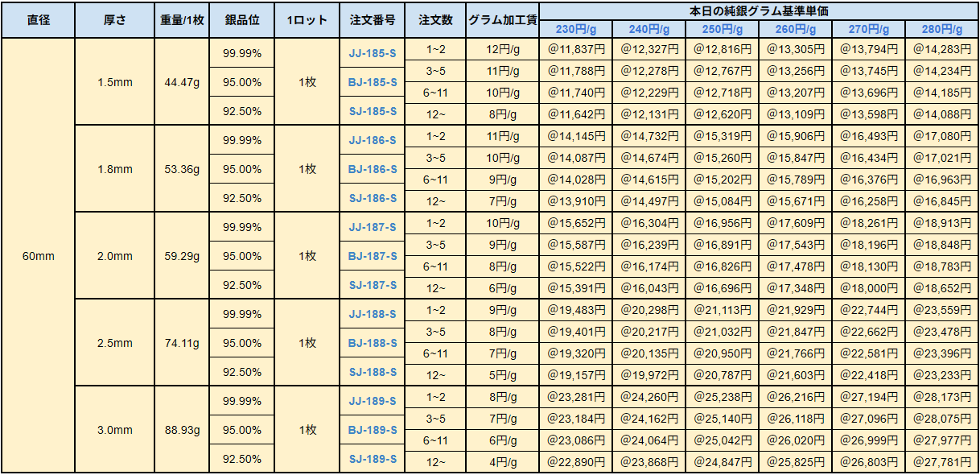This screenshot has height=475, width=980.
Task: Open the JJ-187-S order link
Action: click(x=372, y=228)
